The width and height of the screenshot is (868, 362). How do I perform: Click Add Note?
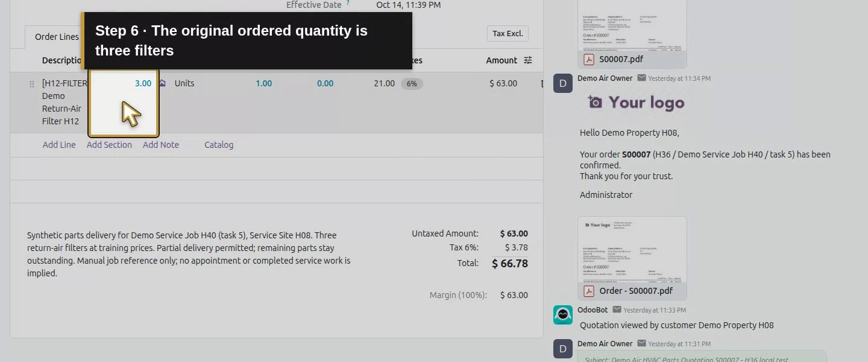[161, 145]
